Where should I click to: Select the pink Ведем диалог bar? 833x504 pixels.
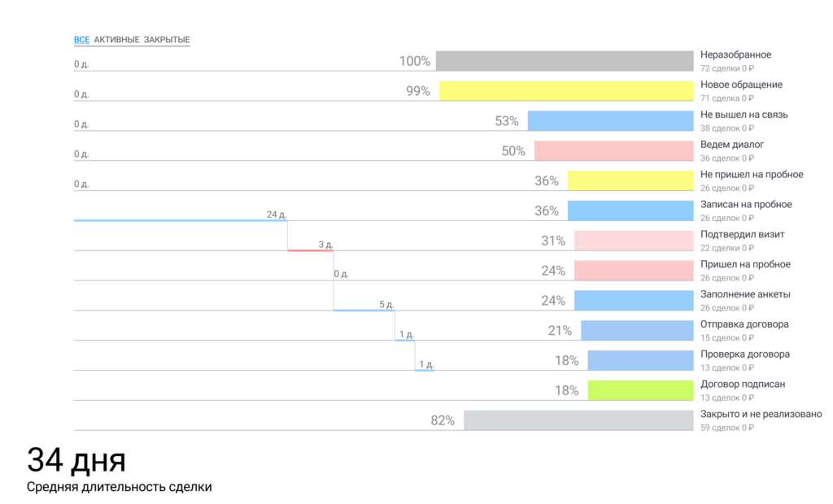[x=613, y=150]
